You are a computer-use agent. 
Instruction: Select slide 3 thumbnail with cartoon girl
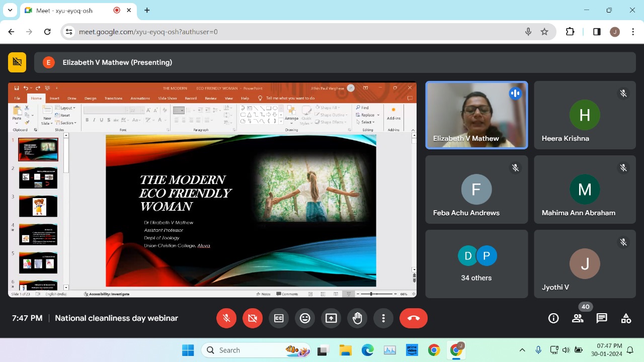[38, 206]
